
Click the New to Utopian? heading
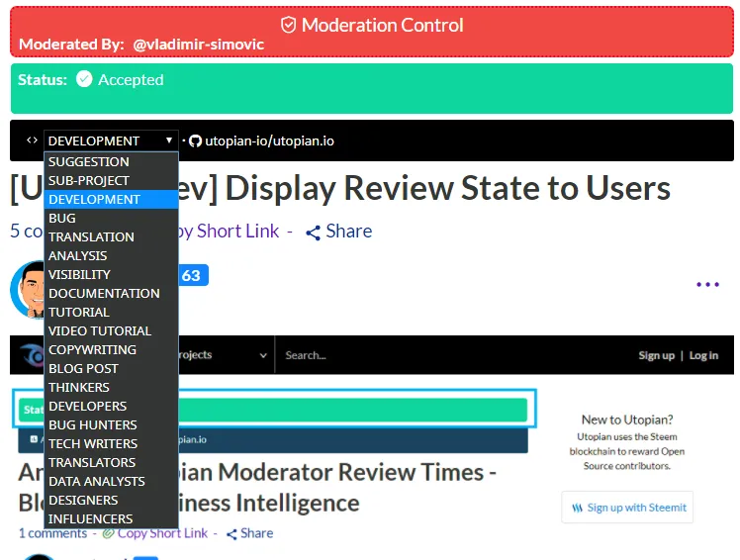click(627, 420)
